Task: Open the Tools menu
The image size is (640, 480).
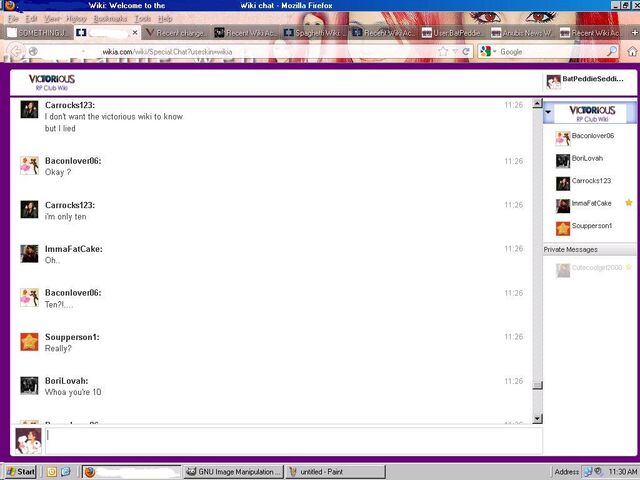Action: point(142,19)
